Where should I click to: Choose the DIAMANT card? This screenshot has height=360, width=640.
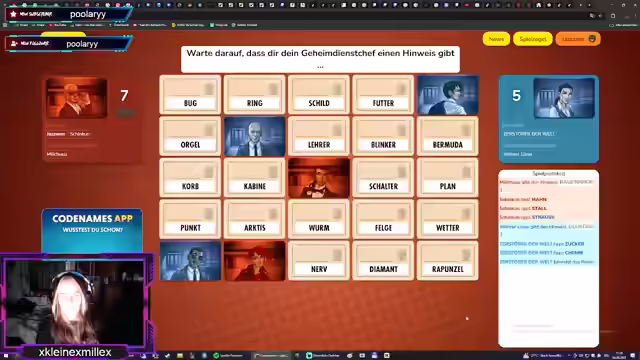click(x=383, y=261)
